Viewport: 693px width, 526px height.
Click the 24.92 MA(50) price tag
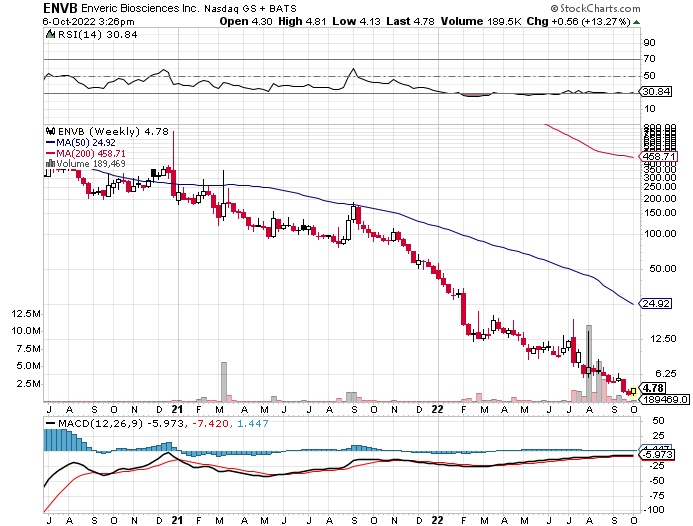click(656, 304)
